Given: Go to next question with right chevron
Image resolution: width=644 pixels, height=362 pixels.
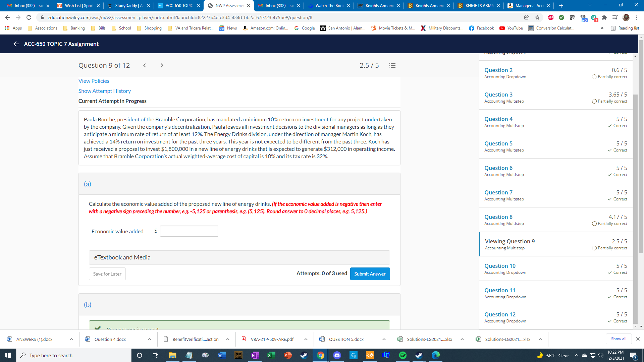Looking at the screenshot, I should 162,65.
